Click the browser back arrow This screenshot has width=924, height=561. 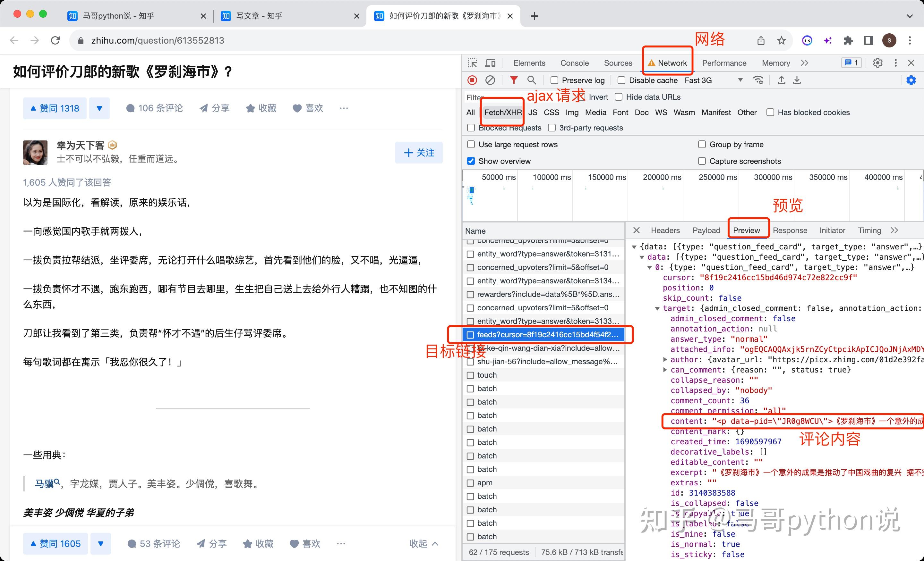[14, 40]
